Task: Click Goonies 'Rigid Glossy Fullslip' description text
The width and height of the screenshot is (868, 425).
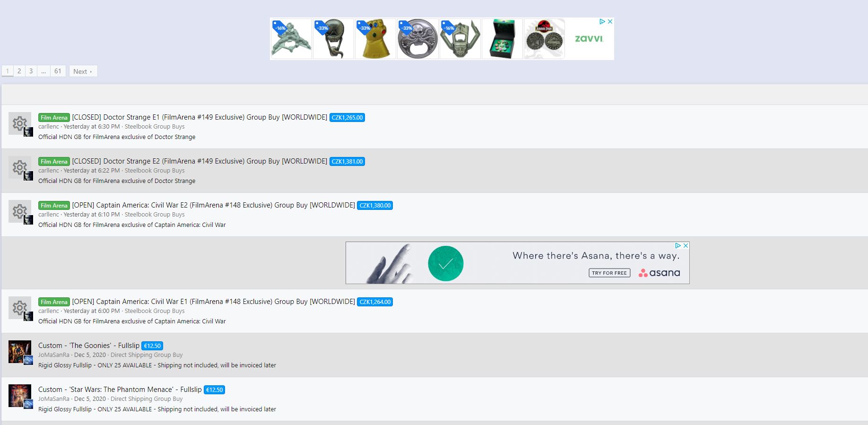Action: (x=157, y=365)
